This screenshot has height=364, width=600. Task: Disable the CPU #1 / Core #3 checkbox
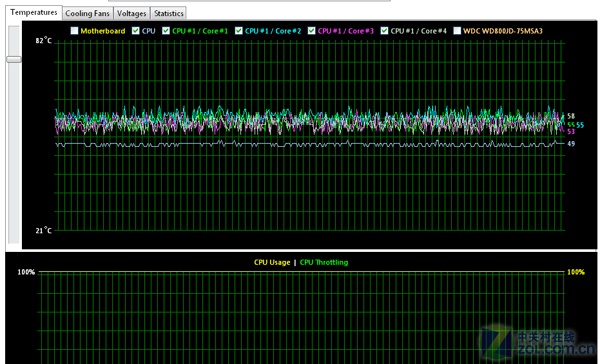point(311,31)
